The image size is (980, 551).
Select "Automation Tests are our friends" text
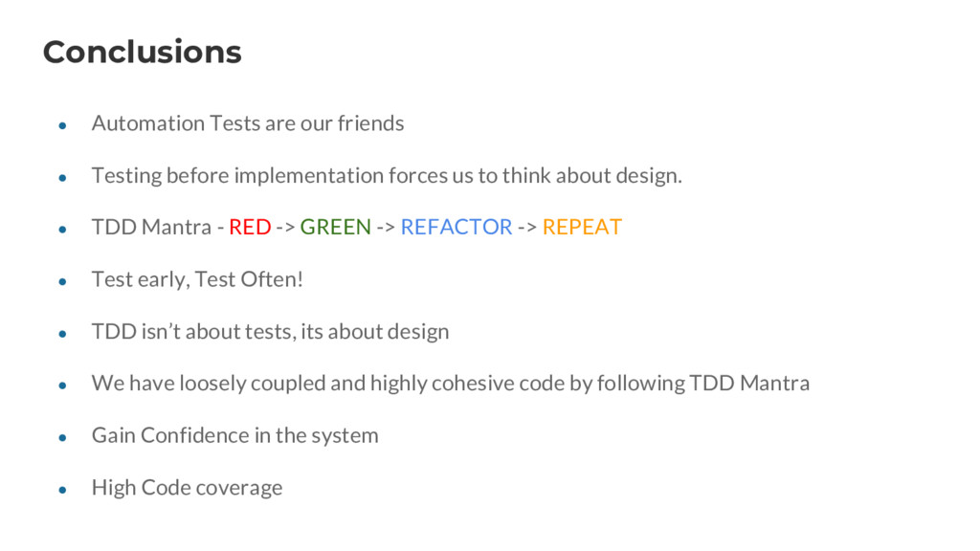coord(247,123)
